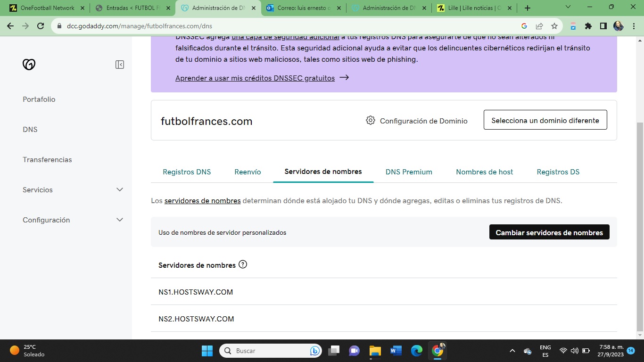Click the browser address bar
Viewport: 644px width, 362px height.
tap(283, 26)
